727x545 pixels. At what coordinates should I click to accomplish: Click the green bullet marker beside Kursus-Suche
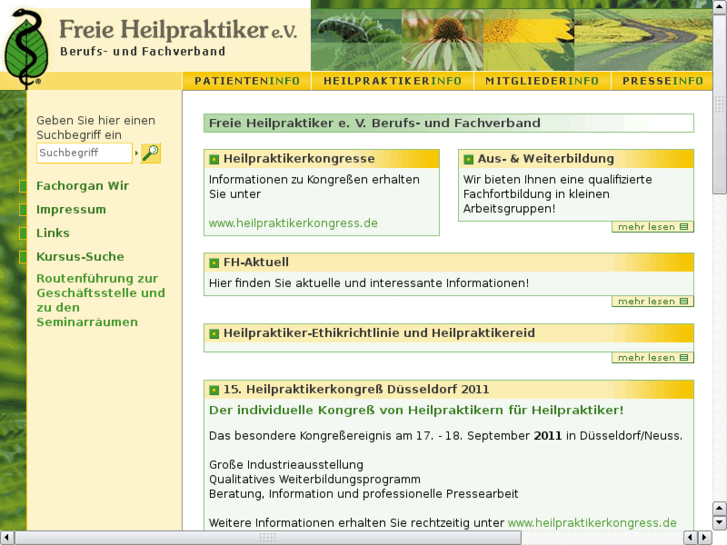22,257
